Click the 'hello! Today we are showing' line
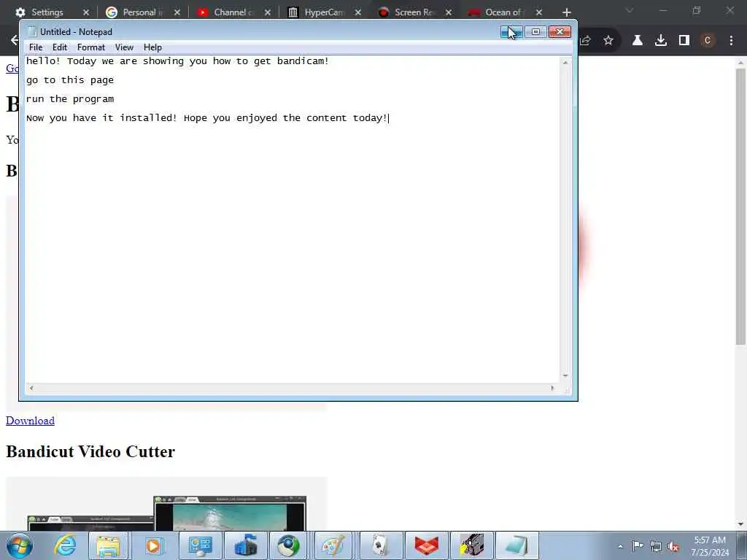 point(178,61)
